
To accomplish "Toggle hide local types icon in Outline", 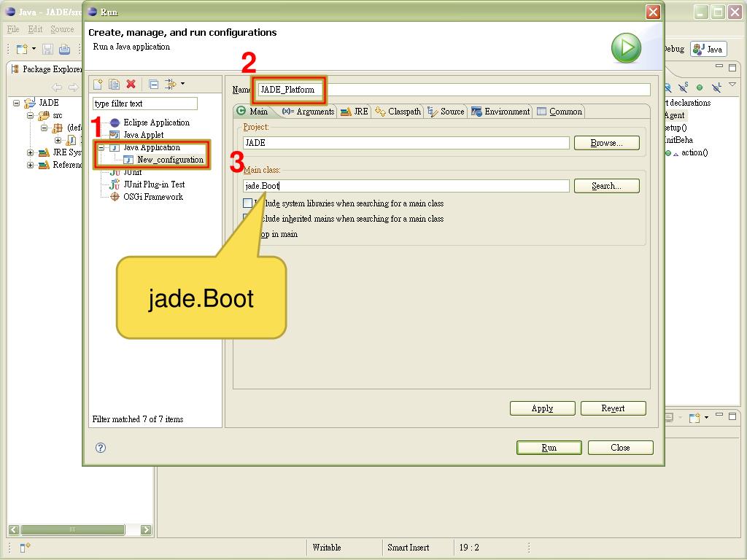I will coord(716,87).
